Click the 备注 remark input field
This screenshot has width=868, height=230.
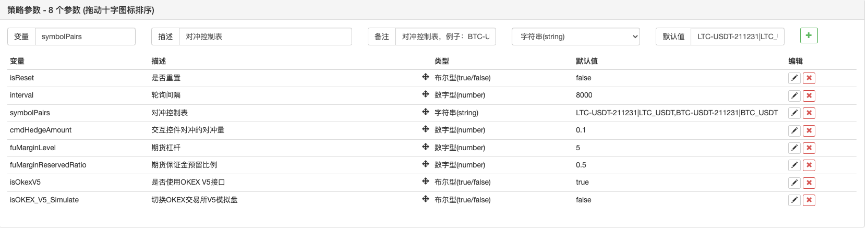445,37
